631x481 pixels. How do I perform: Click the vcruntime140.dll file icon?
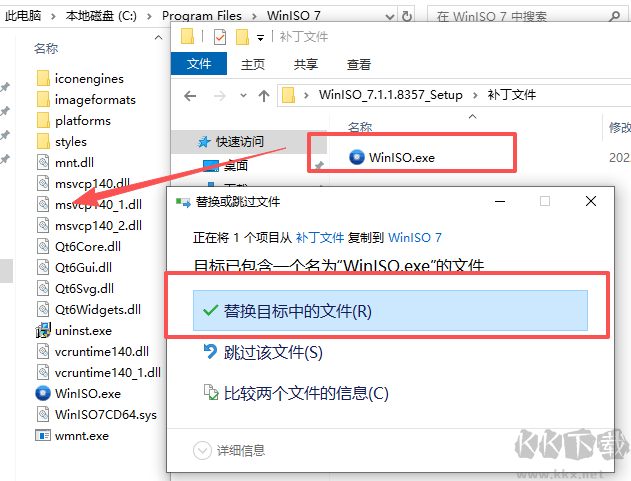tap(43, 351)
